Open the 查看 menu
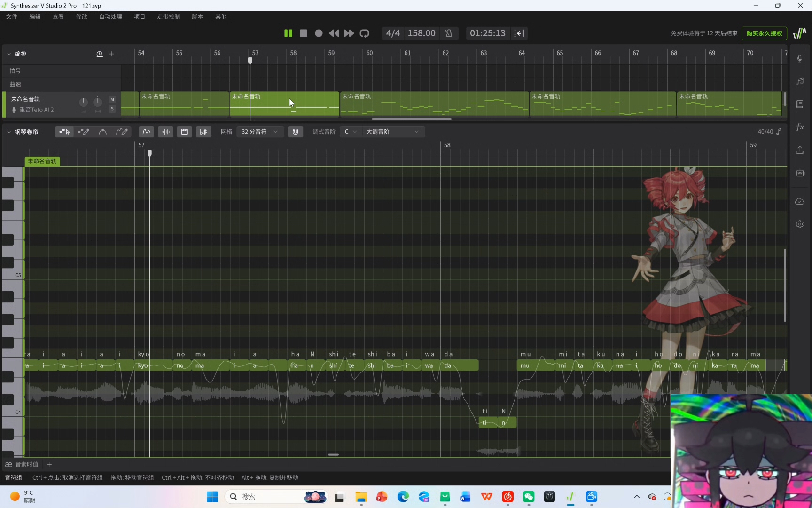Screen dimensions: 812x508 (58, 16)
